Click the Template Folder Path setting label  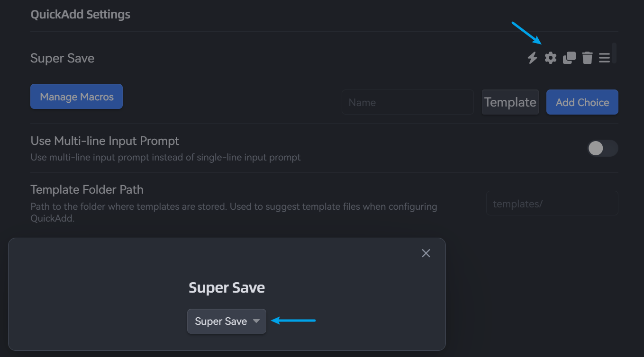click(x=87, y=190)
